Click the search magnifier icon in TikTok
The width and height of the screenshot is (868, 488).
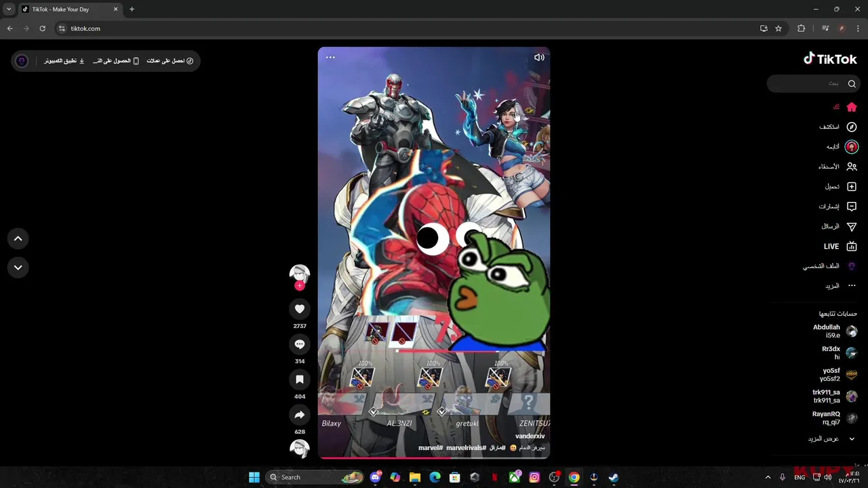click(x=852, y=83)
